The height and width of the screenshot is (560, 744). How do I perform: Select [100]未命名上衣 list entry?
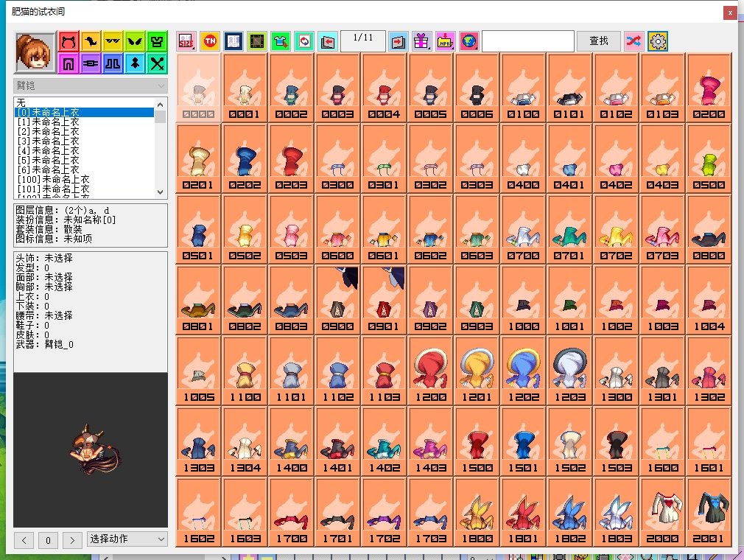(x=85, y=179)
